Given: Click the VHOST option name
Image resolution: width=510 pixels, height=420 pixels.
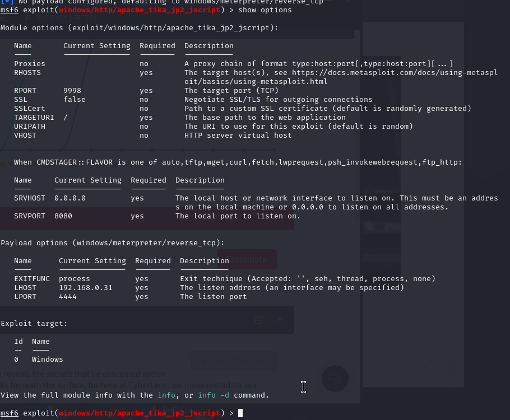Looking at the screenshot, I should pyautogui.click(x=25, y=135).
